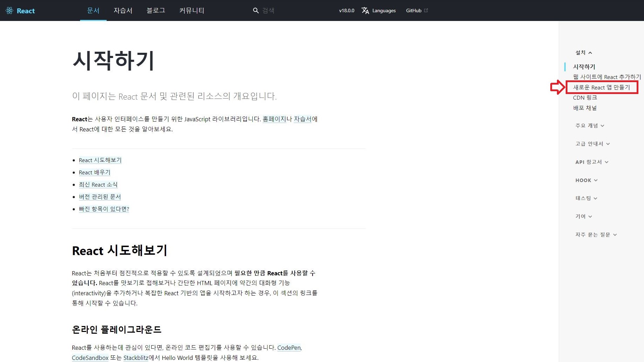Select 시작하기 in the sidebar
This screenshot has width=644, height=362.
[584, 66]
